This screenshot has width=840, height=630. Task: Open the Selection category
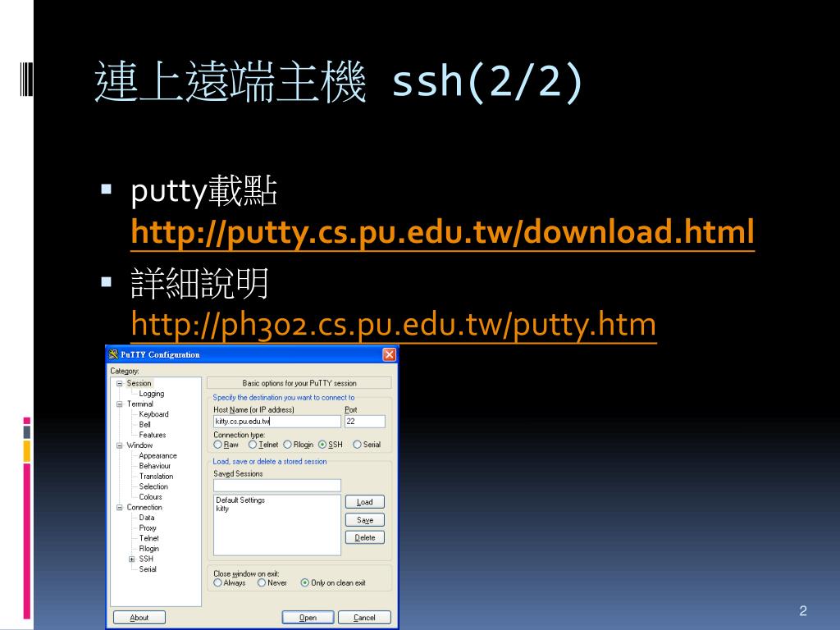[153, 486]
